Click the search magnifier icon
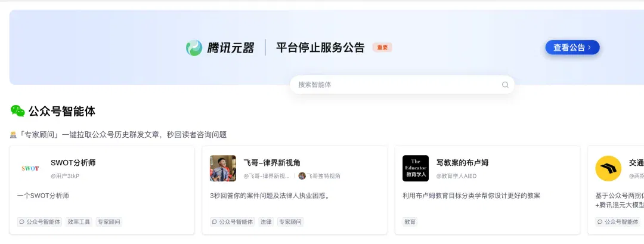644x244 pixels. click(x=505, y=85)
